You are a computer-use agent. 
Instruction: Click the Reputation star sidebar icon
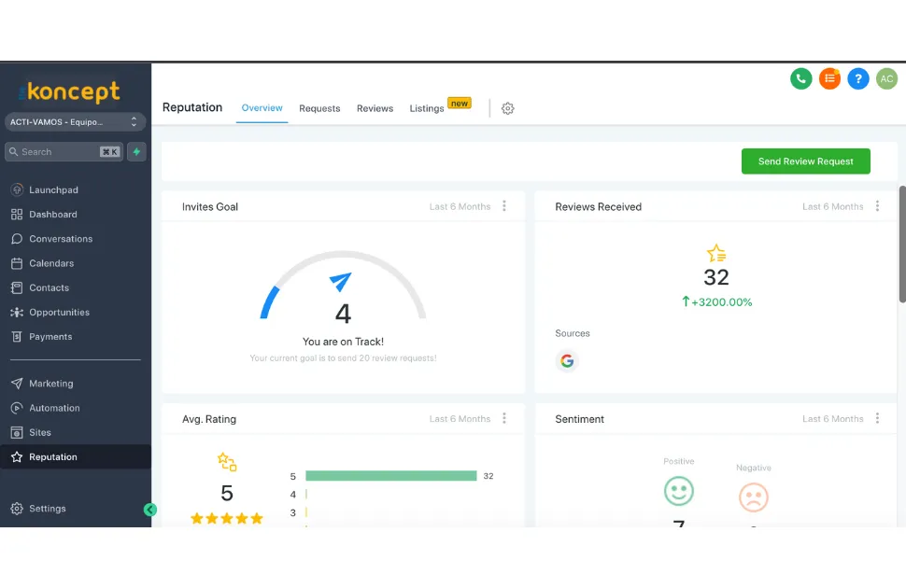[17, 457]
